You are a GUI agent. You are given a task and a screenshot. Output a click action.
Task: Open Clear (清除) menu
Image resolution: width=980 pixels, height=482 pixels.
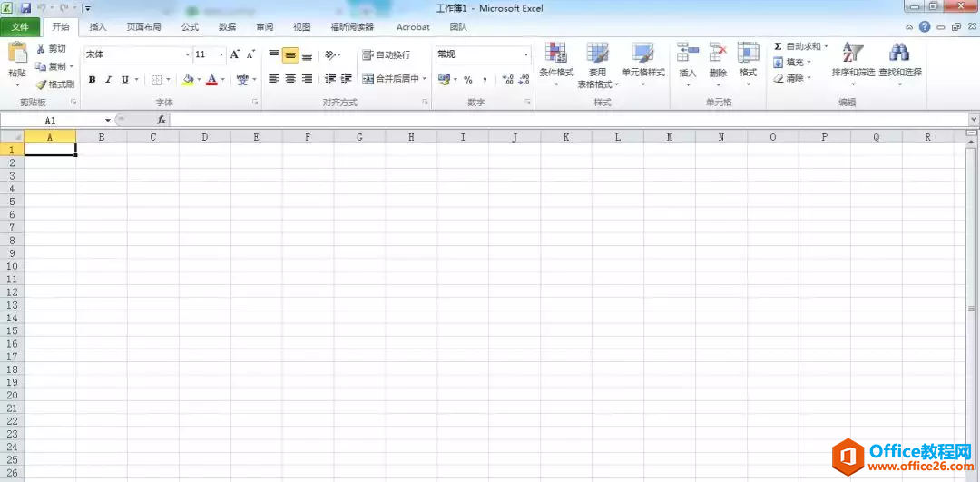tap(792, 78)
